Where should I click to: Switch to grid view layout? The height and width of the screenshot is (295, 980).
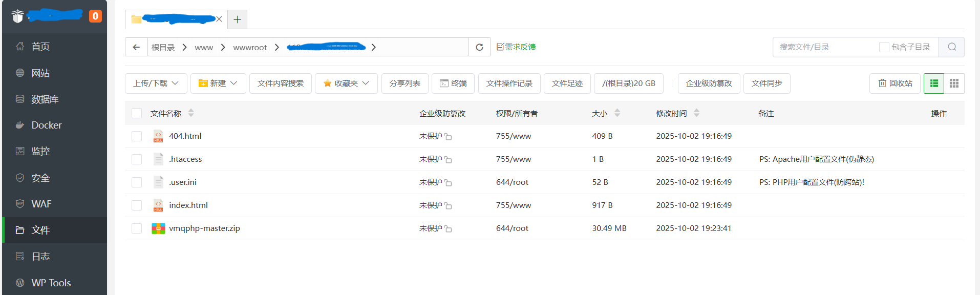[x=954, y=83]
